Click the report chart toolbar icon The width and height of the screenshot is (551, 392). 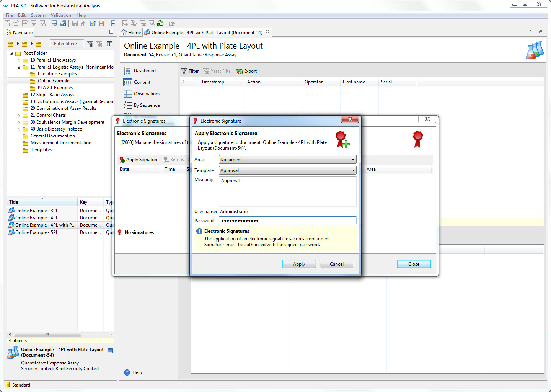113,23
